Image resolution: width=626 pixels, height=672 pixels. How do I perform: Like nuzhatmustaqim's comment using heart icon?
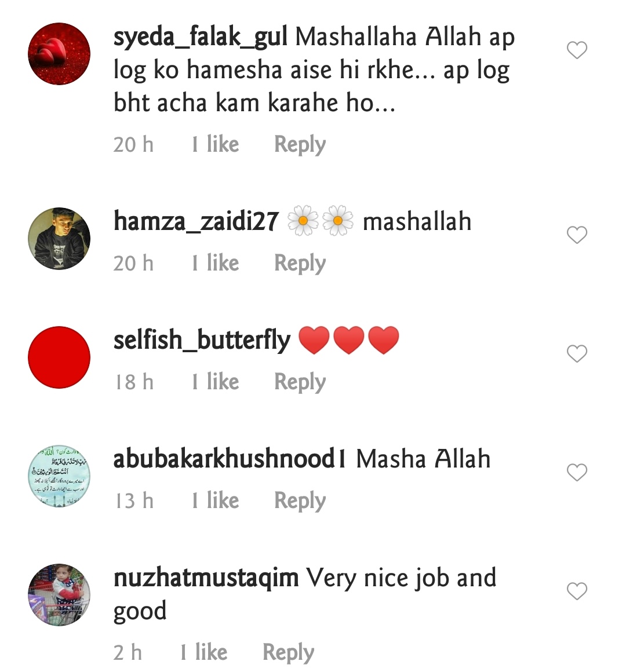[x=577, y=591]
